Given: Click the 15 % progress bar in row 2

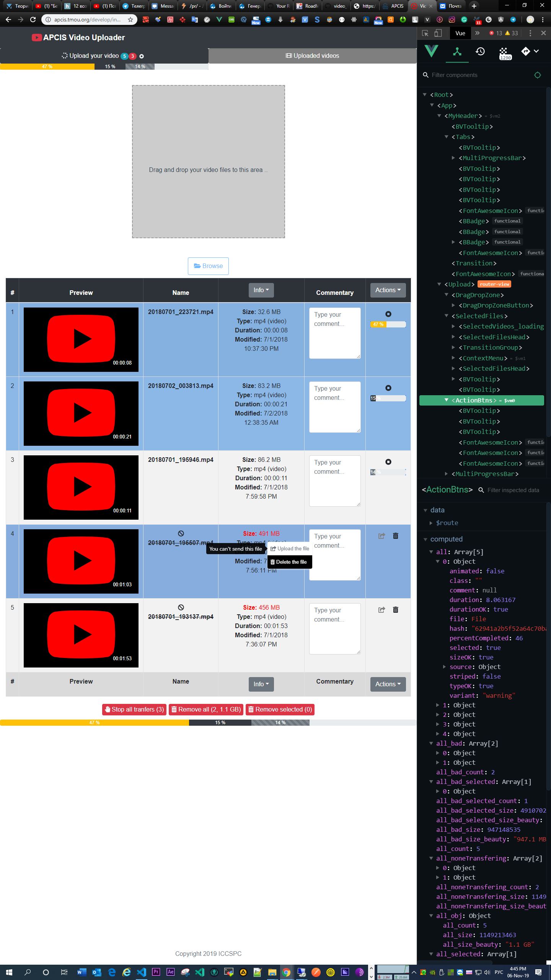Looking at the screenshot, I should coord(388,398).
